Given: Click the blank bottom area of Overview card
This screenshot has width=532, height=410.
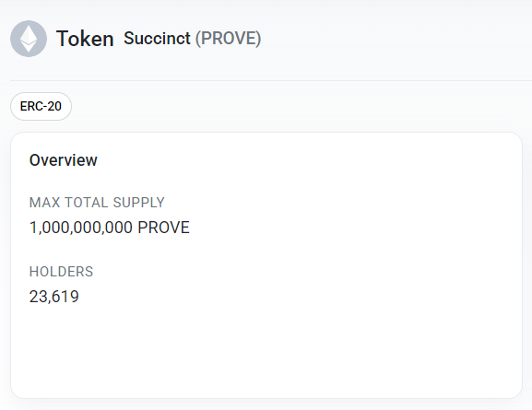Looking at the screenshot, I should point(266,353).
